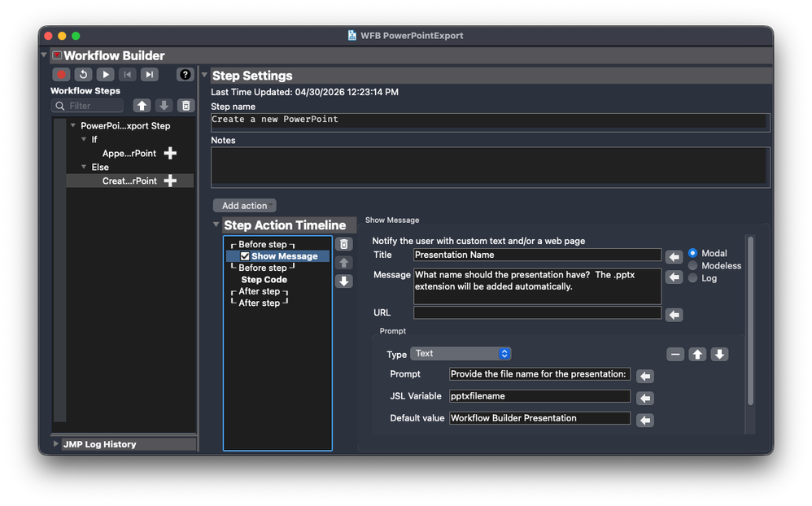
Task: Select first After step timeline row
Action: 259,291
